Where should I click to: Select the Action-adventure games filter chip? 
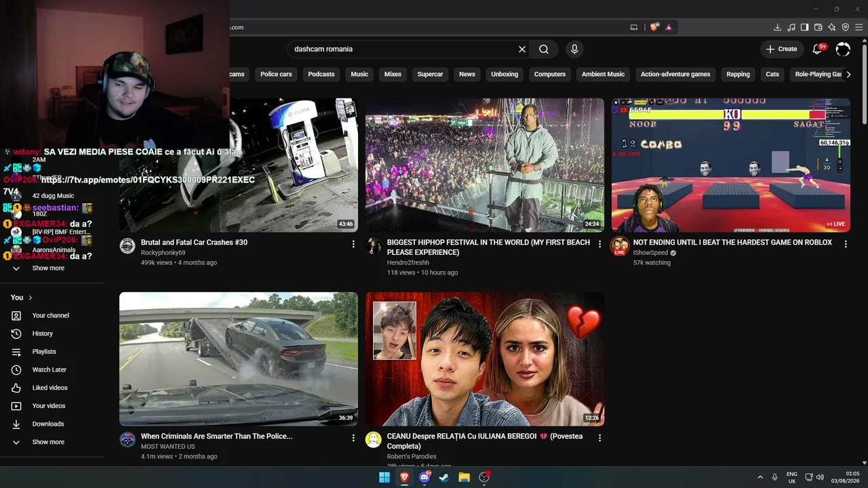[x=675, y=75]
